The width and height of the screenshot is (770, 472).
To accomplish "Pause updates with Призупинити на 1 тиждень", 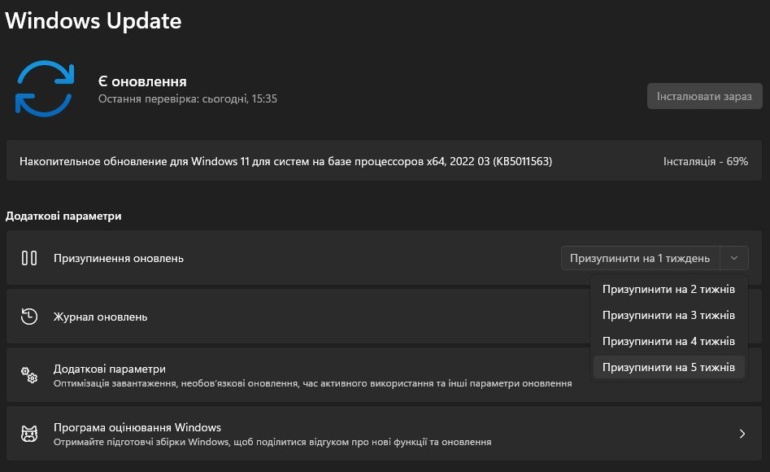I will coord(640,258).
